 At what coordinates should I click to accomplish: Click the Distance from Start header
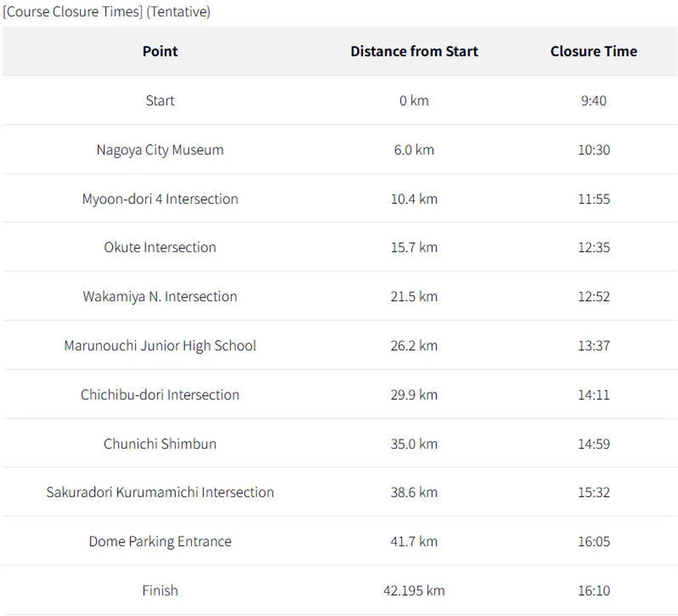pyautogui.click(x=414, y=51)
